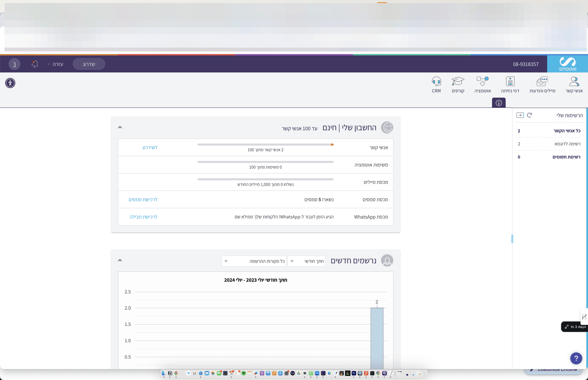Click the mail quota progress bar
588x380 pixels.
[x=265, y=179]
